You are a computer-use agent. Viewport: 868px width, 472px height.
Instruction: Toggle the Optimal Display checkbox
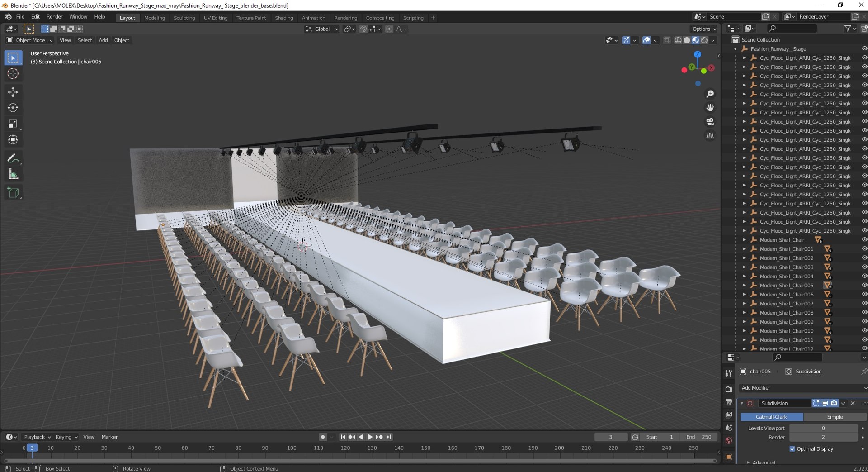point(792,449)
